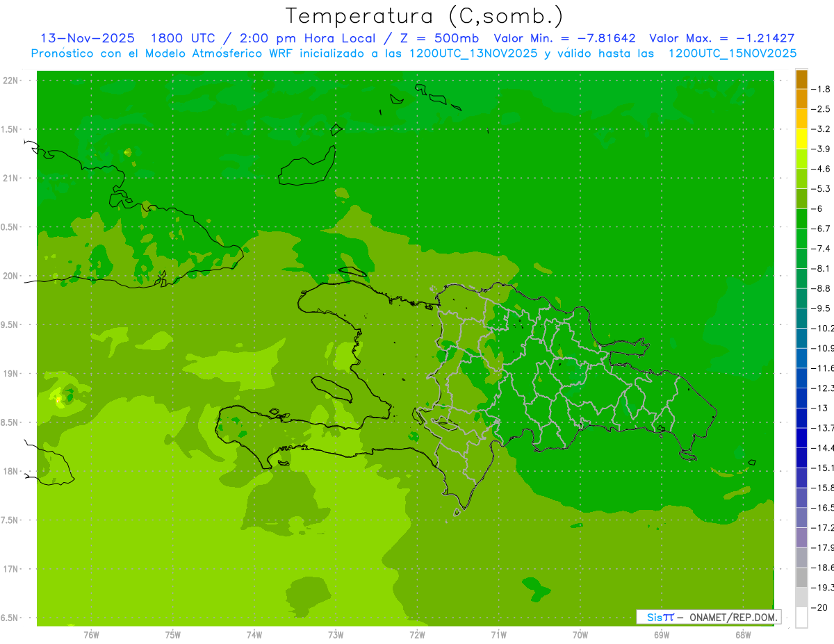This screenshot has width=834, height=644.
Task: Select the valid-until time "1200UTC_15NOV2025"
Action: pyautogui.click(x=732, y=53)
